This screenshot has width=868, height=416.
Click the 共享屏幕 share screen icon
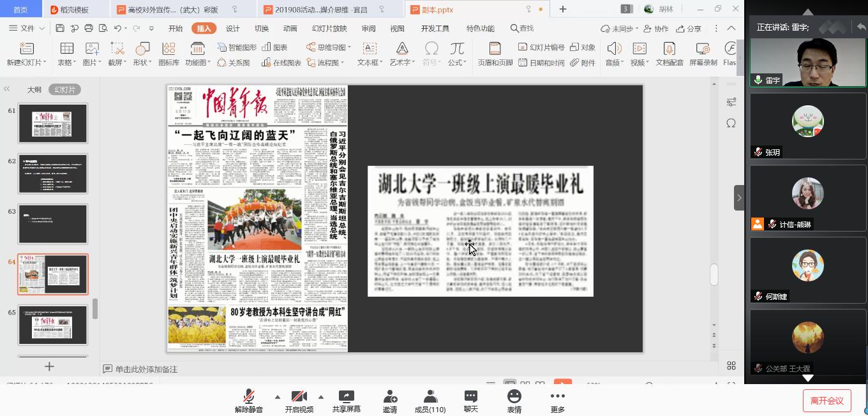[346, 397]
